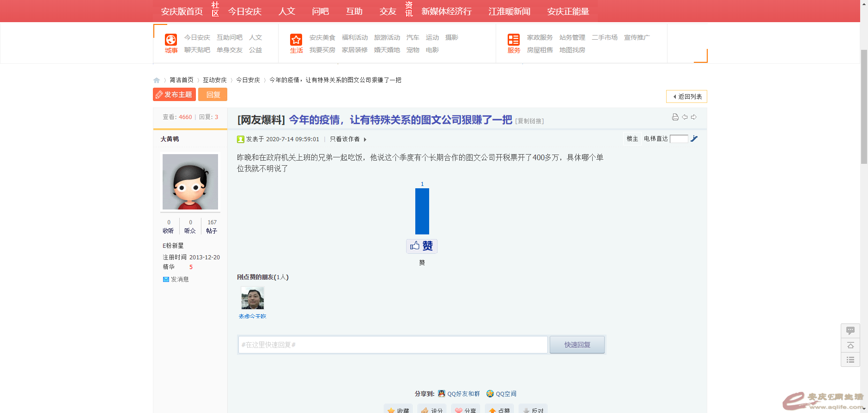The image size is (868, 413).
Task: Click the 发布主题 button
Action: tap(174, 95)
